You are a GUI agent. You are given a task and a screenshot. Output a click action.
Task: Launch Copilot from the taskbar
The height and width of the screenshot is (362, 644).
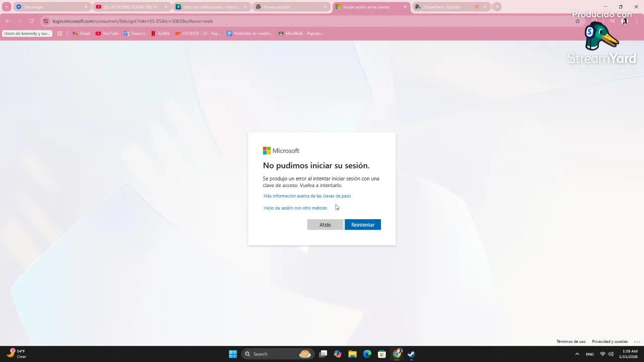click(338, 354)
